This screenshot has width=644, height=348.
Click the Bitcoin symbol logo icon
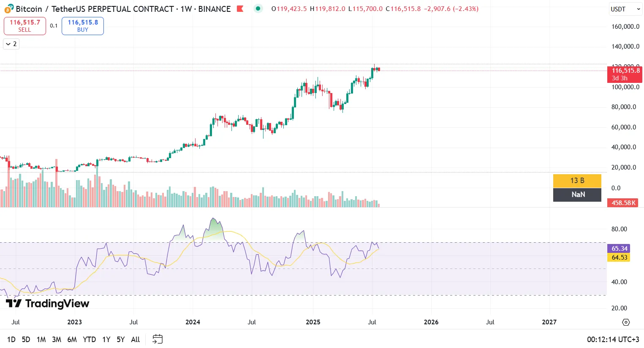coord(9,9)
